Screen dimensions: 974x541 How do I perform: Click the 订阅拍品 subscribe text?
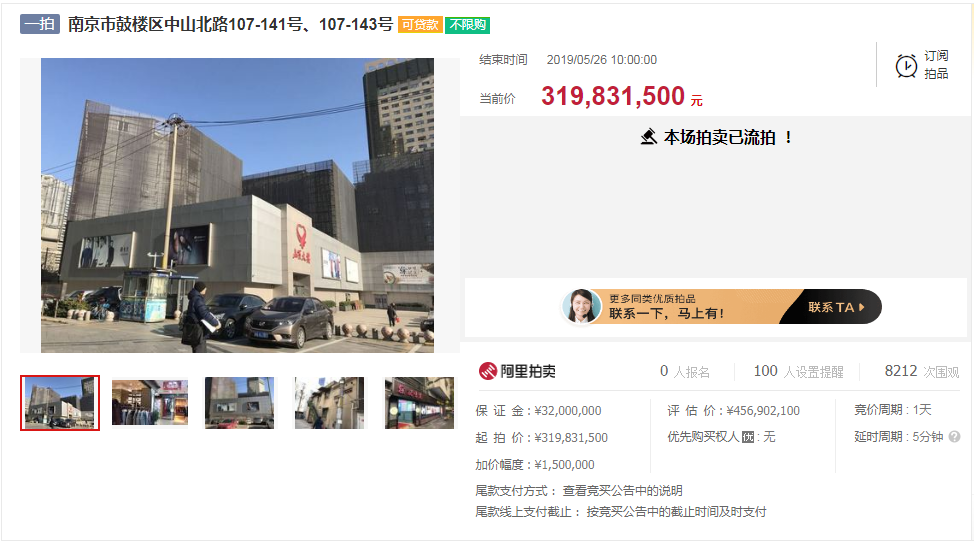point(936,65)
